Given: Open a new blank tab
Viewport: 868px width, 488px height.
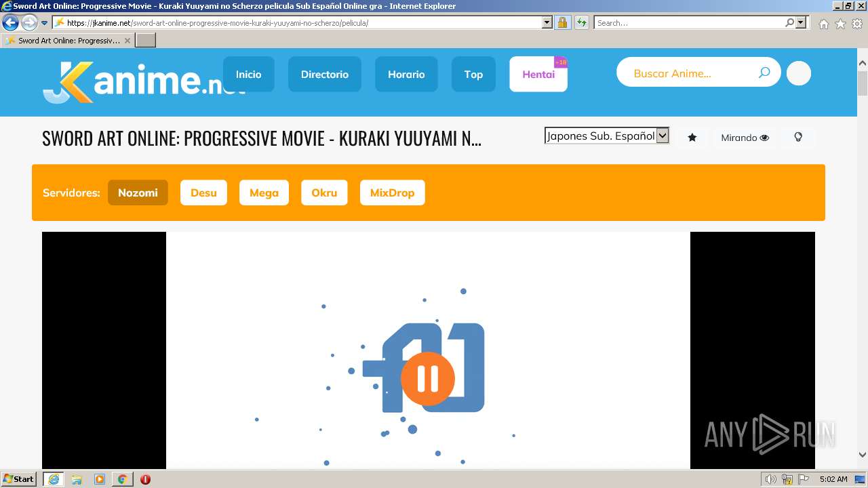Looking at the screenshot, I should (x=146, y=41).
